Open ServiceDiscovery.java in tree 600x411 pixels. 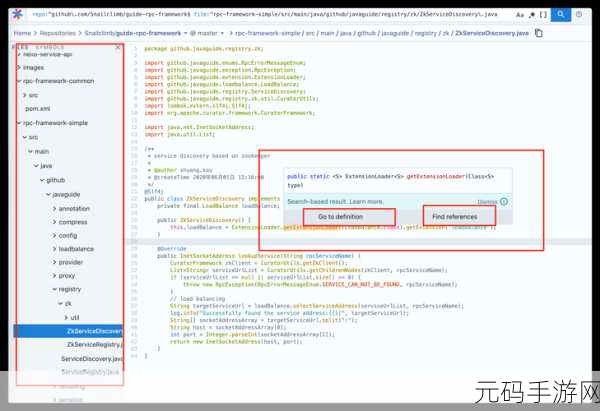pos(91,359)
